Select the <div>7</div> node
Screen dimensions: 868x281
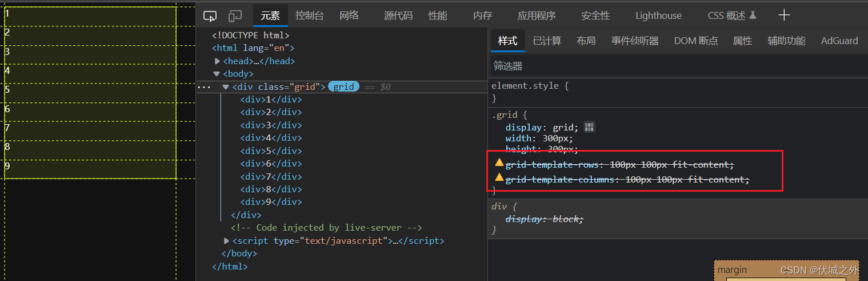tap(271, 176)
